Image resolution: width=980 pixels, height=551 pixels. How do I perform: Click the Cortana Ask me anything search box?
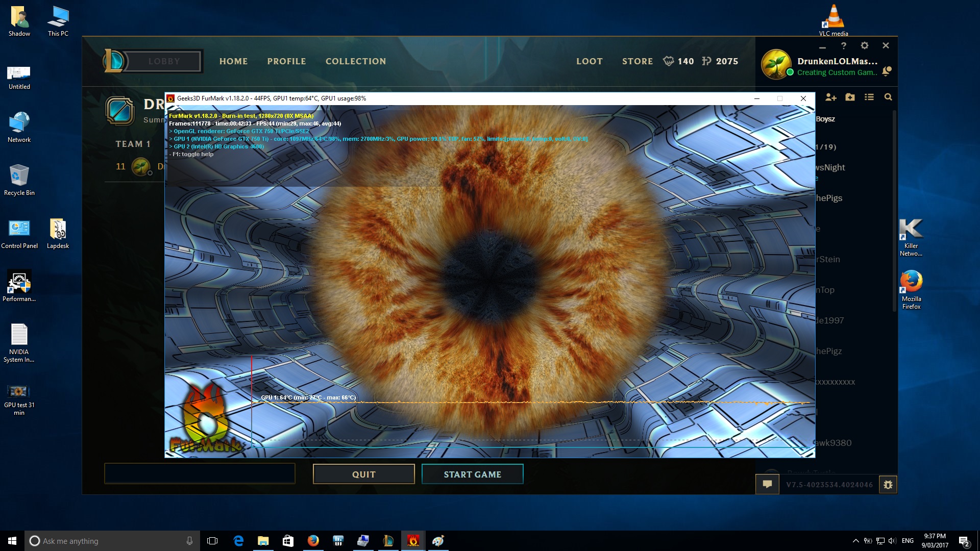[112, 541]
